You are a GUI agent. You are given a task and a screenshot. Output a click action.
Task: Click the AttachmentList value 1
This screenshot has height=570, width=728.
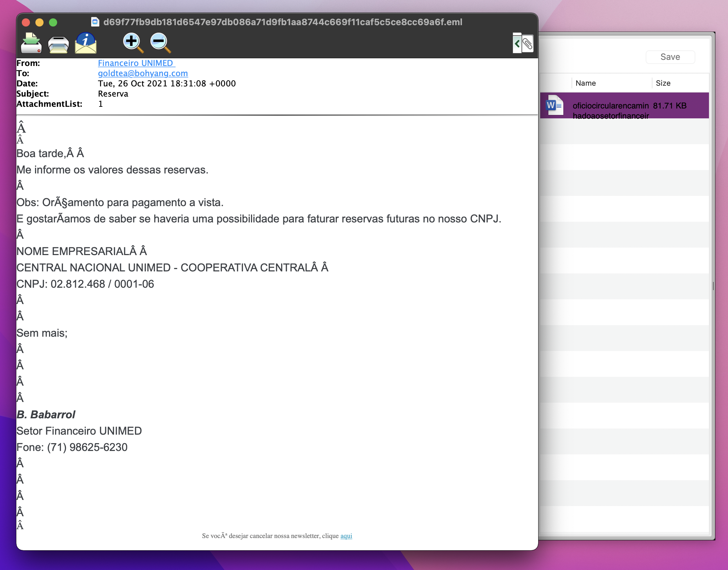100,104
